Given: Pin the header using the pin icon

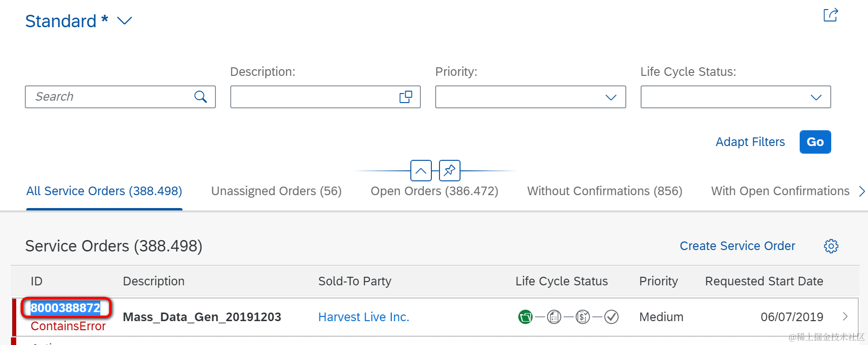Looking at the screenshot, I should 450,170.
